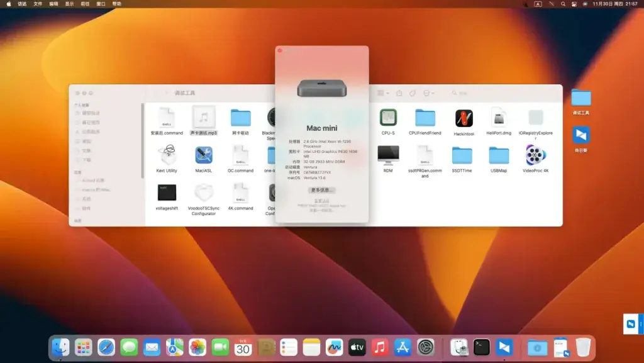Select the VoodooTSCSync Configurator app

(204, 193)
